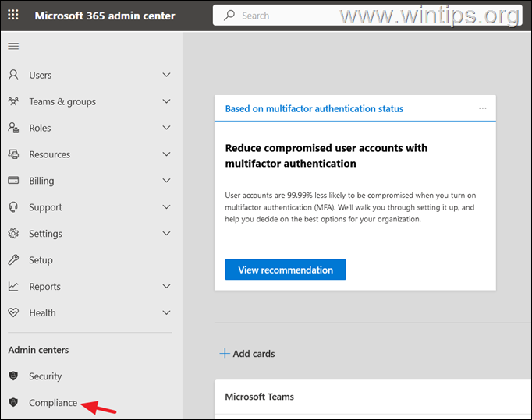Open the MFA card more options ellipsis
The height and width of the screenshot is (420, 532).
click(x=482, y=108)
